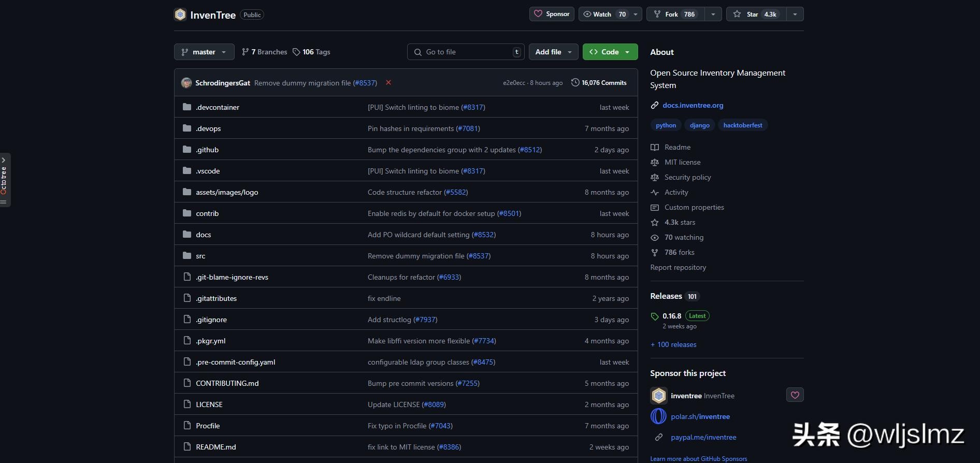The height and width of the screenshot is (463, 980).
Task: View the 106 Tags page
Action: tap(312, 52)
